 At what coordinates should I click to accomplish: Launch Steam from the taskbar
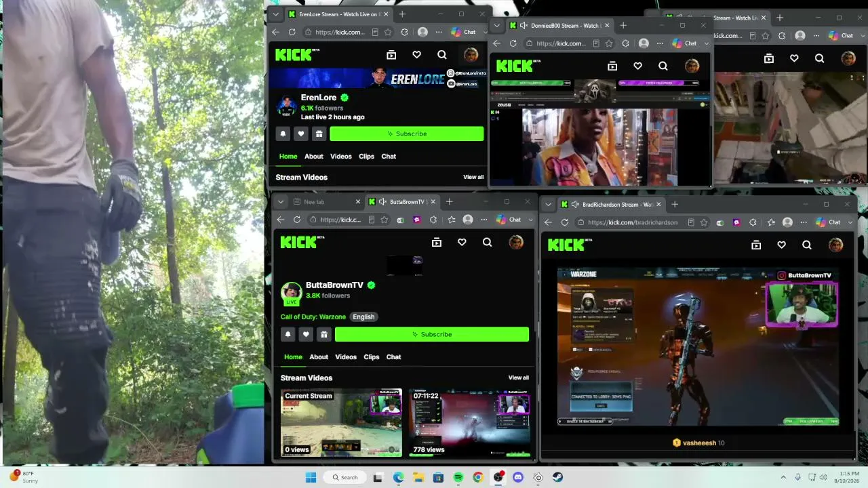(557, 477)
